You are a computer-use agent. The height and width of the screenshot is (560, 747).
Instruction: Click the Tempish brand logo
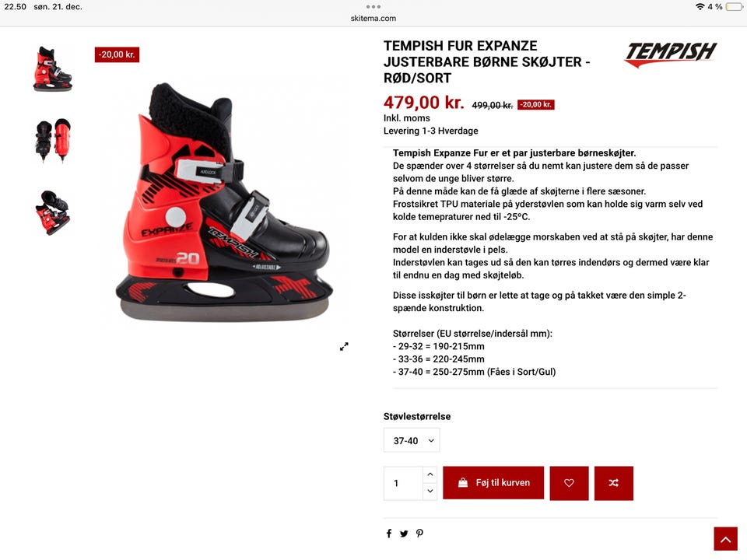point(671,54)
